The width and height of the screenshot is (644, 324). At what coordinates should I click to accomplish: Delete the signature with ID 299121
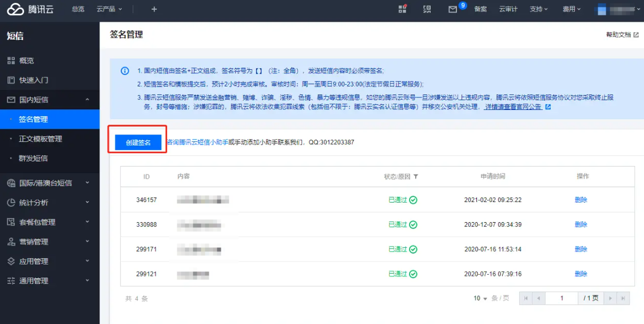[581, 274]
